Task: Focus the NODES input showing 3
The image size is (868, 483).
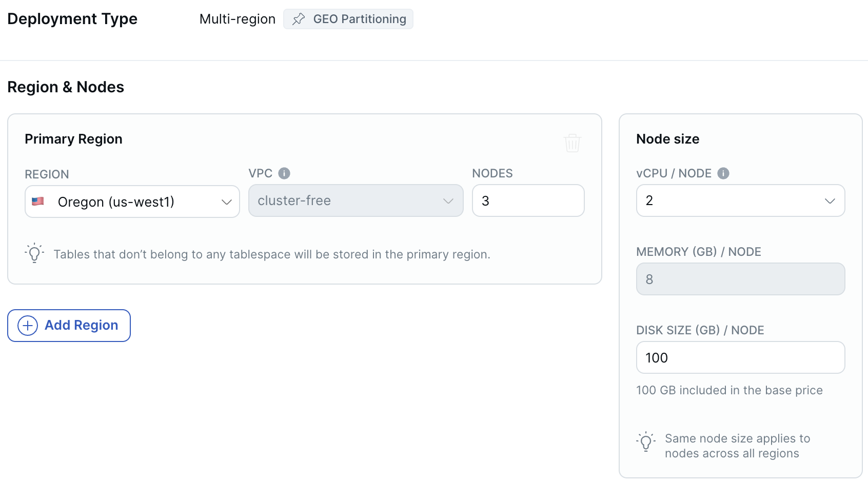Action: coord(528,200)
